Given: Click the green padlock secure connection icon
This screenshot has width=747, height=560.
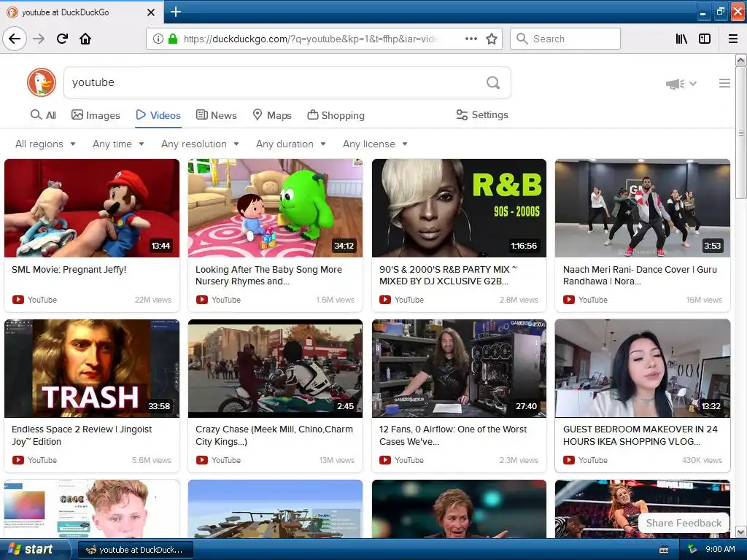Looking at the screenshot, I should click(x=173, y=39).
